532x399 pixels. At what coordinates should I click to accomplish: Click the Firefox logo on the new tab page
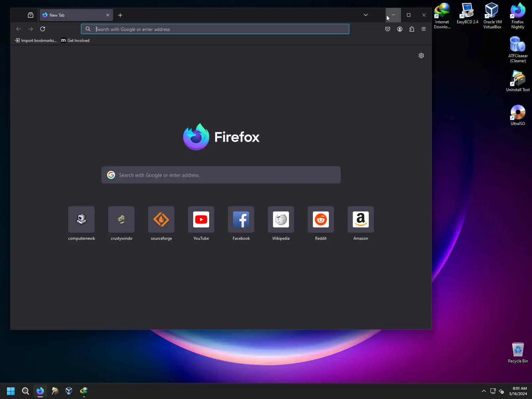pyautogui.click(x=221, y=137)
